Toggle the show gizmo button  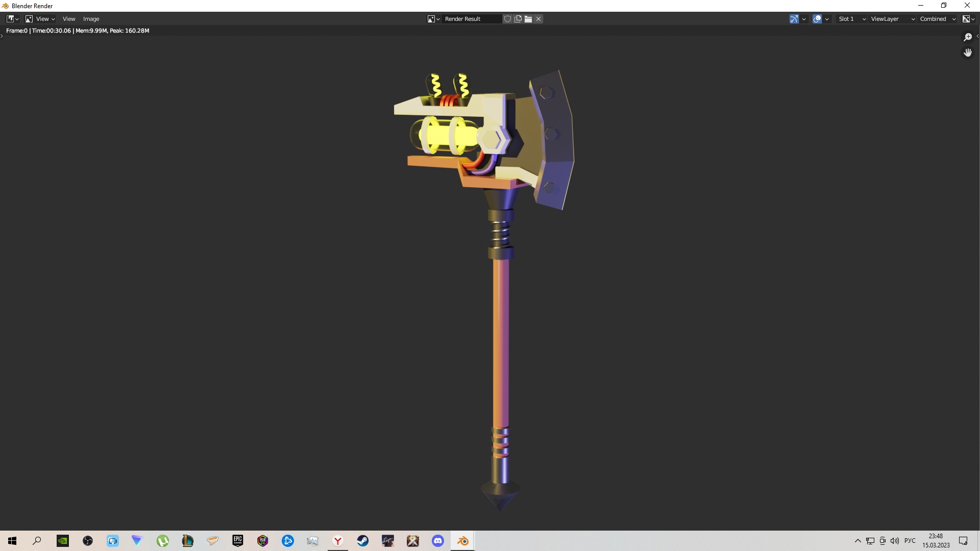(x=794, y=19)
